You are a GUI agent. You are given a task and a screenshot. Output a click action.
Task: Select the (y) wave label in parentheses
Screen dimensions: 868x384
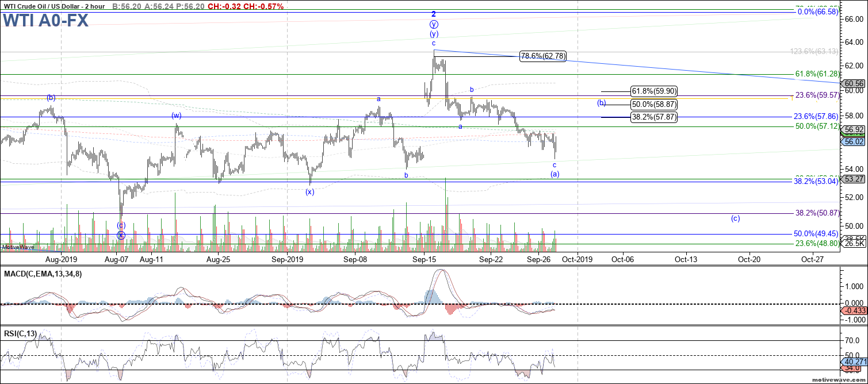tap(434, 34)
